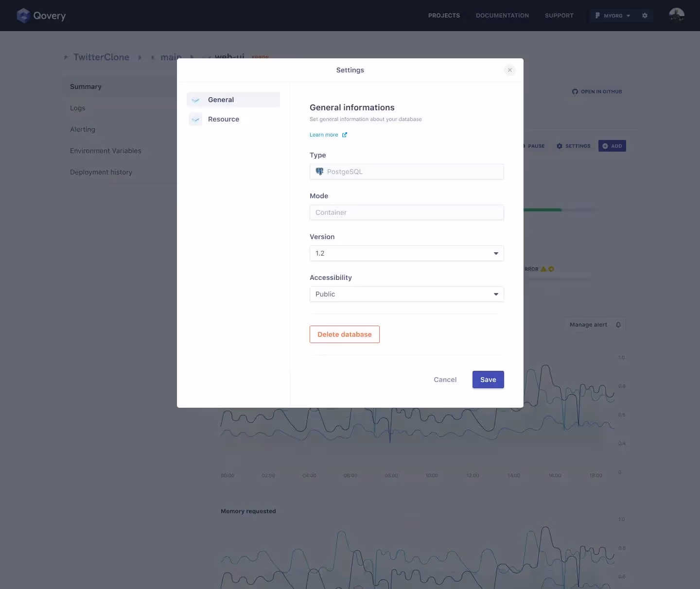Click the ADD button with plus icon

612,146
